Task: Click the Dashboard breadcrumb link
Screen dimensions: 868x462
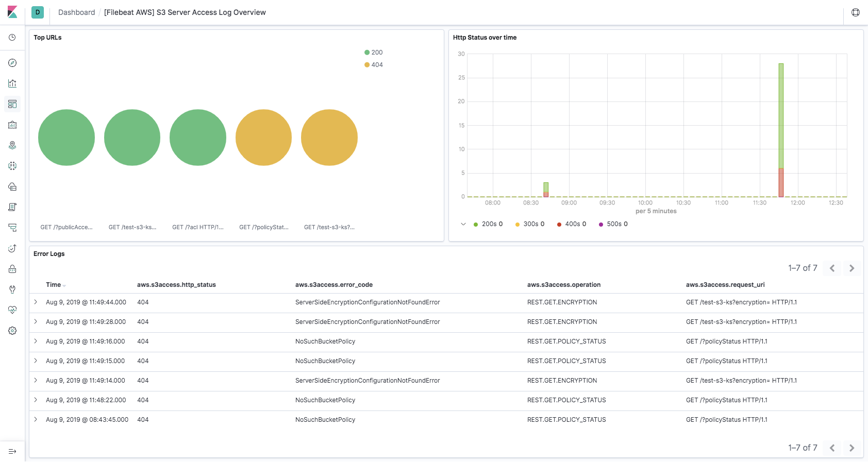Action: 76,12
